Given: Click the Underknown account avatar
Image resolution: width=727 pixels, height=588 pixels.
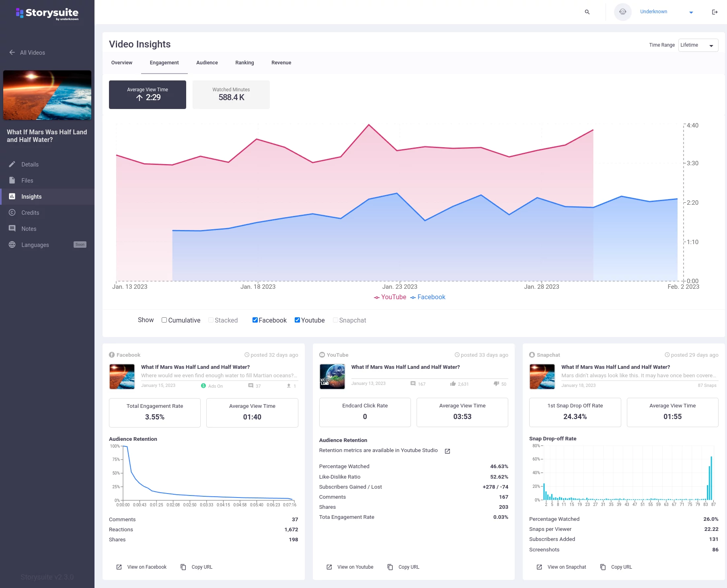Looking at the screenshot, I should point(622,12).
